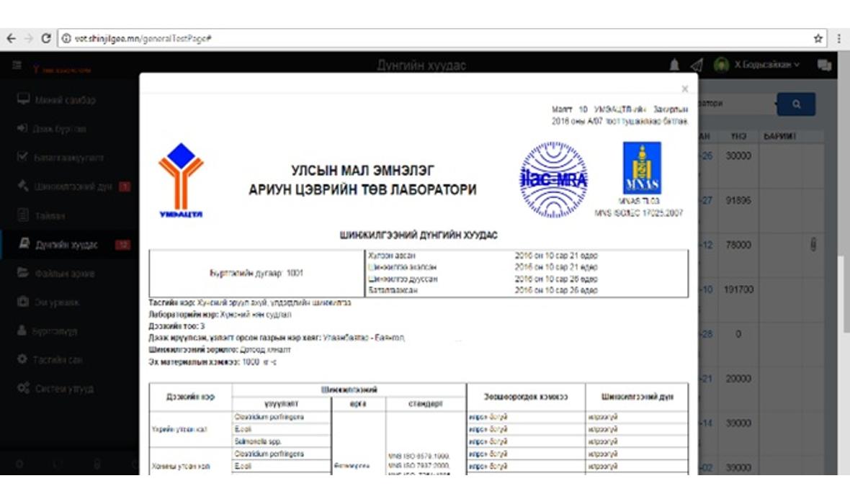Screen dimensions: 850x504
Task: Click the ilac-MRA round stamp logo
Action: (x=553, y=180)
